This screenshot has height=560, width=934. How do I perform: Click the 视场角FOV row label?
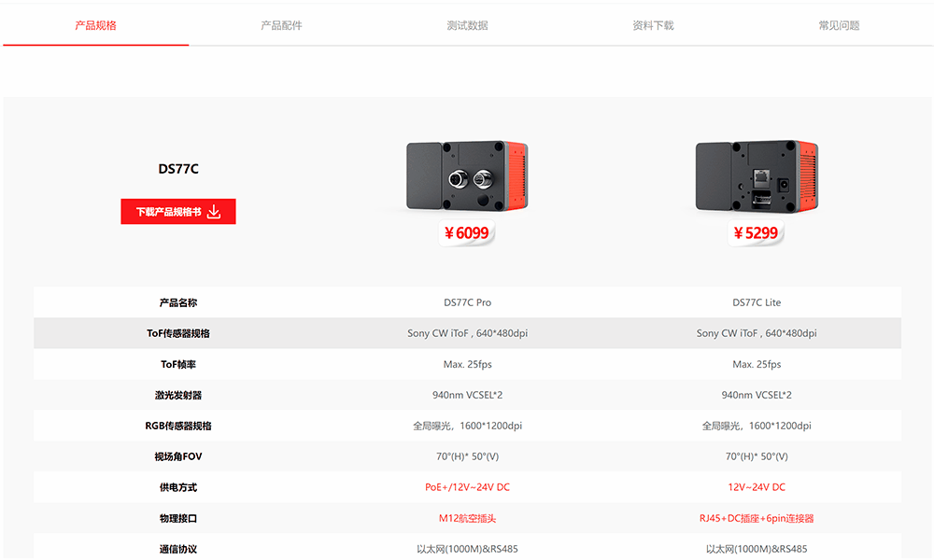pos(178,456)
